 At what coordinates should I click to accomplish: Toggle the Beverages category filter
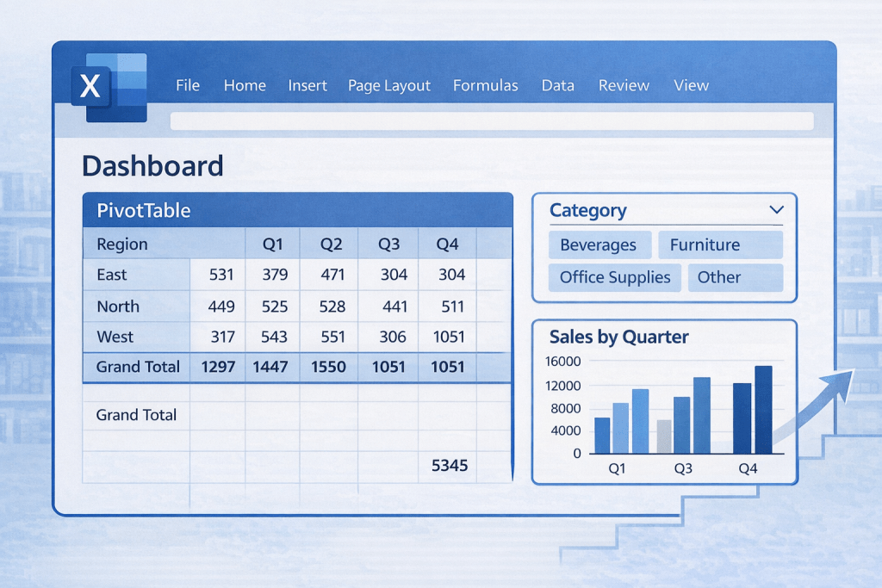[599, 244]
